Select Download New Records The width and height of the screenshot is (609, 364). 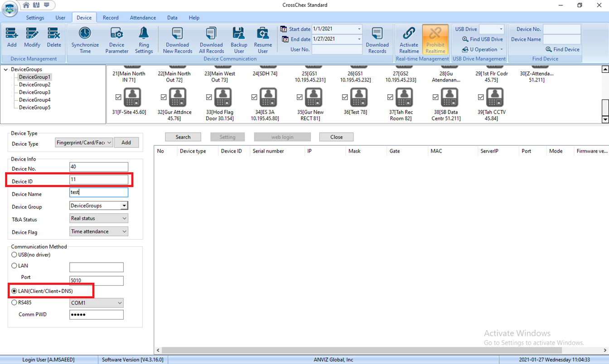pos(177,40)
